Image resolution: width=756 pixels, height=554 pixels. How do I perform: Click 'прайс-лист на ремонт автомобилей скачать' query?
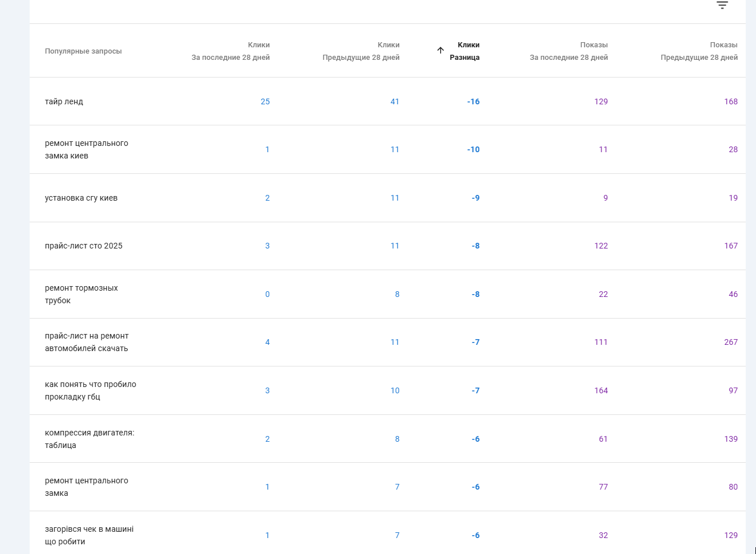[87, 342]
